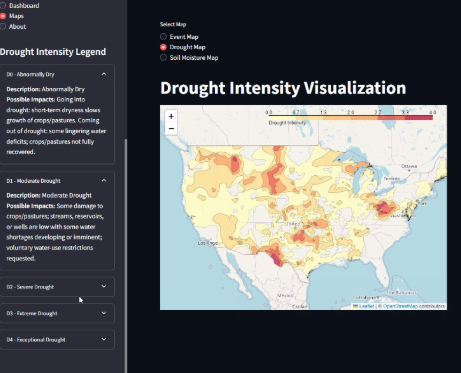Expand the D3 - Extreme Drought section
Screen dimensions: 461x373
click(x=57, y=313)
